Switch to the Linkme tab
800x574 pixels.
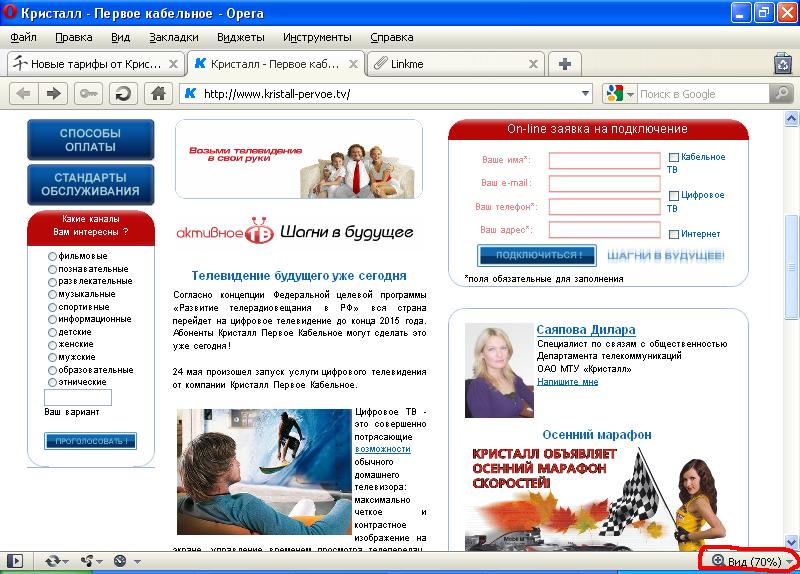455,64
